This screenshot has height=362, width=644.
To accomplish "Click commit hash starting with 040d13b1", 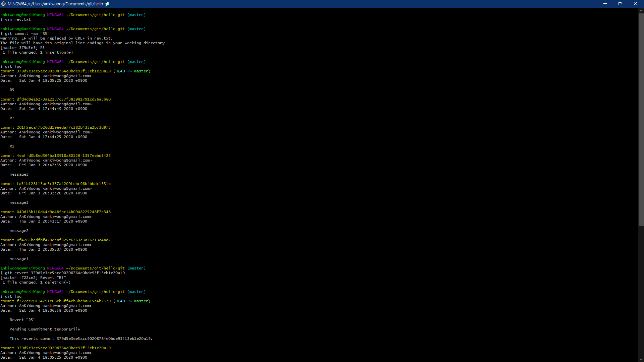I will [63, 212].
